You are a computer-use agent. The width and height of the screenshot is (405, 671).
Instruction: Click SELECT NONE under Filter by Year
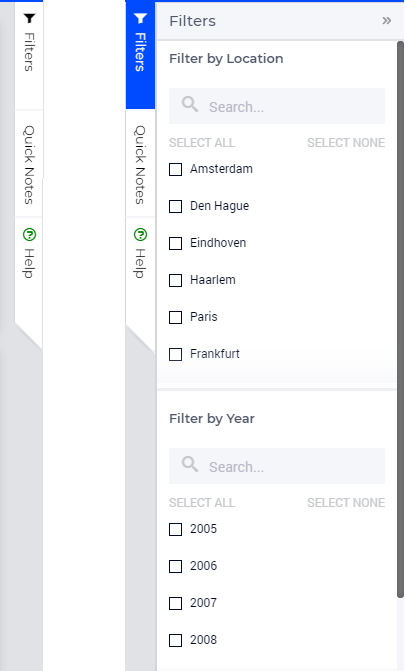346,502
